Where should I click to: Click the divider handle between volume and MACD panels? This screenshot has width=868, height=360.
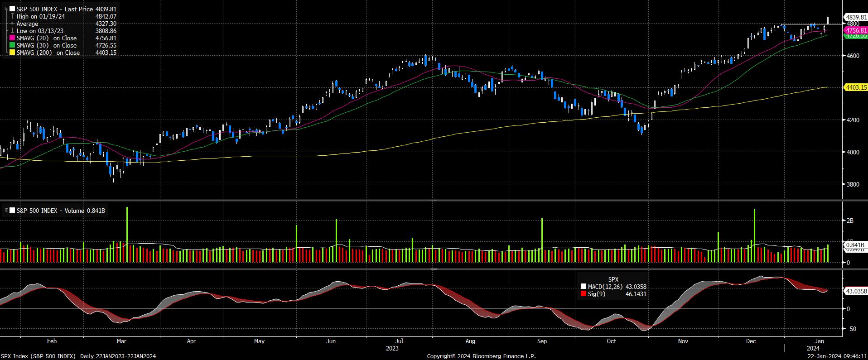tap(434, 269)
